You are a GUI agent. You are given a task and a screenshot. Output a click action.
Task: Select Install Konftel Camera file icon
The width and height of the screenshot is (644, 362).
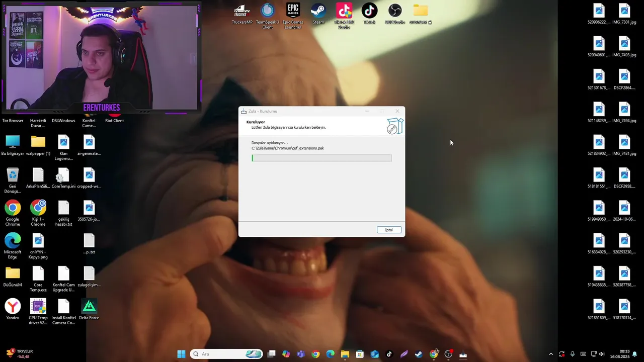point(63,311)
